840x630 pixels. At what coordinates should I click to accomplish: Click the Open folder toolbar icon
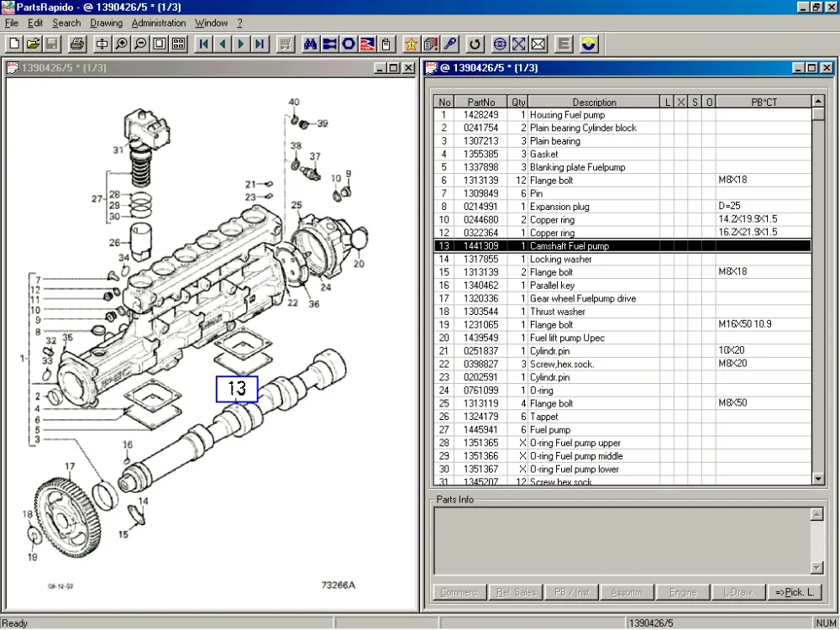tap(33, 44)
